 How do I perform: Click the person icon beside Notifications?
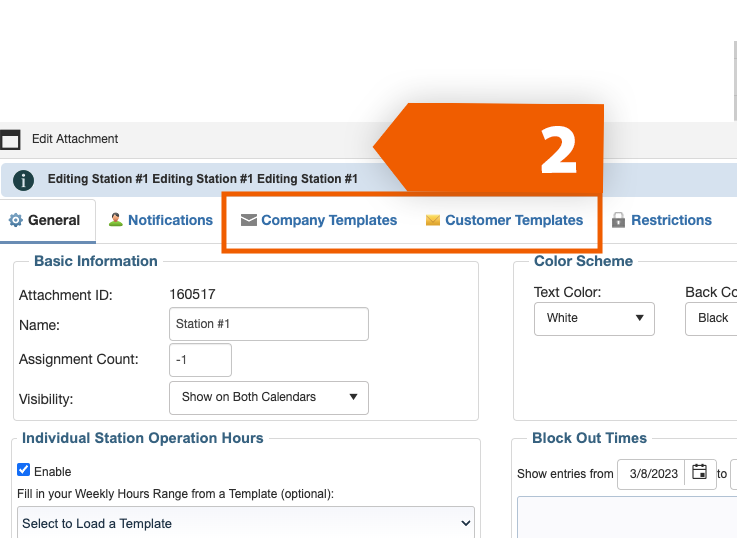116,220
